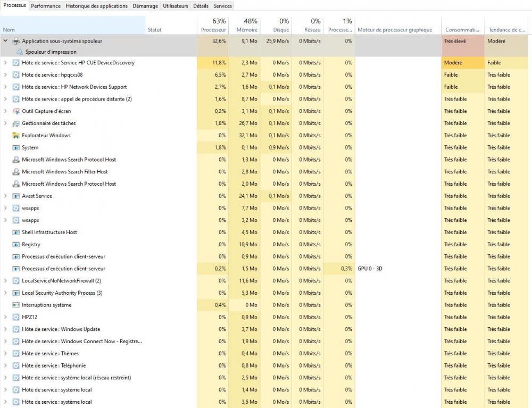
Task: Expand Hôte de service : Windows Update
Action: [x=5, y=329]
